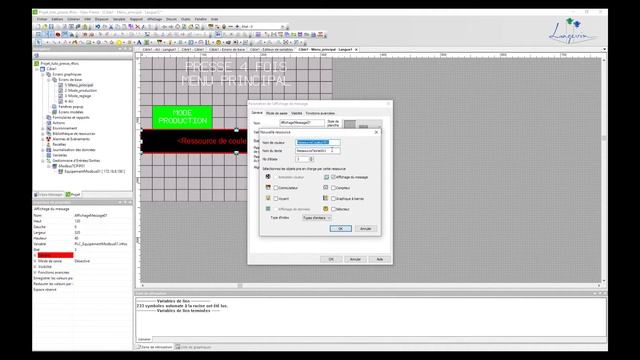This screenshot has width=640, height=360.
Task: Select the yellow circle lamp tool
Action: tap(119, 42)
